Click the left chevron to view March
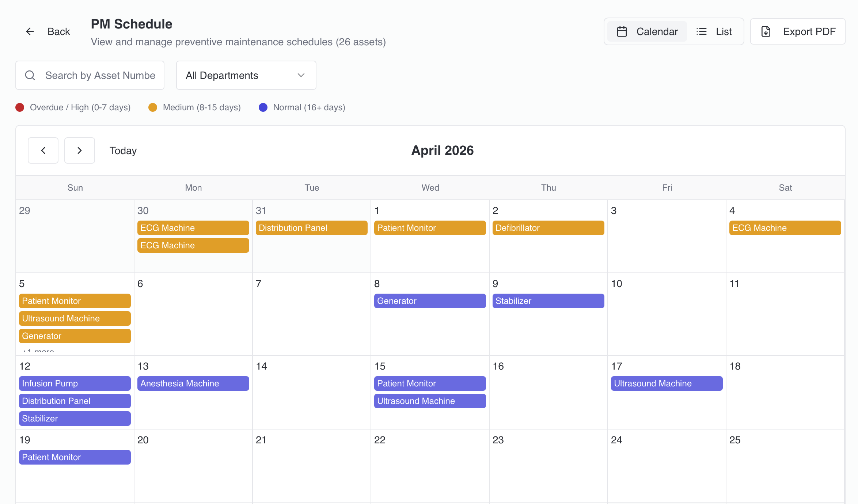The height and width of the screenshot is (504, 858). [43, 150]
